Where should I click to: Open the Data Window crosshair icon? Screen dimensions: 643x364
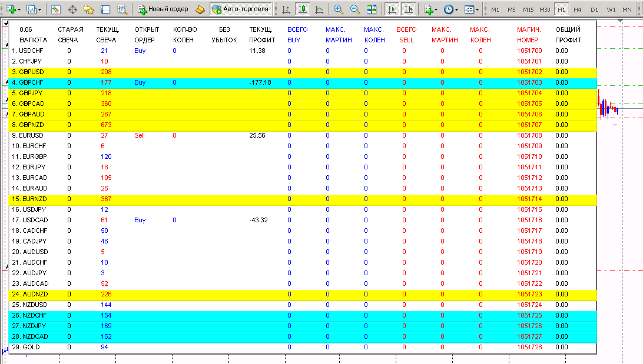[72, 9]
